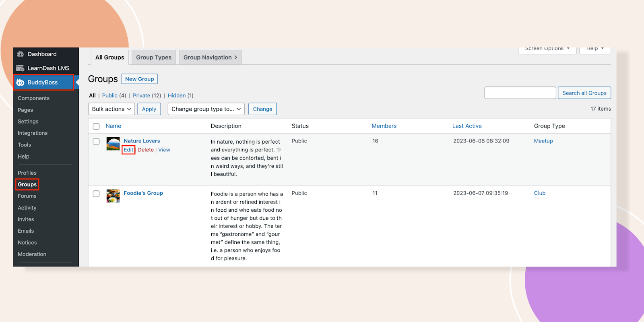644x322 pixels.
Task: Open Tools submenu item
Action: 24,145
